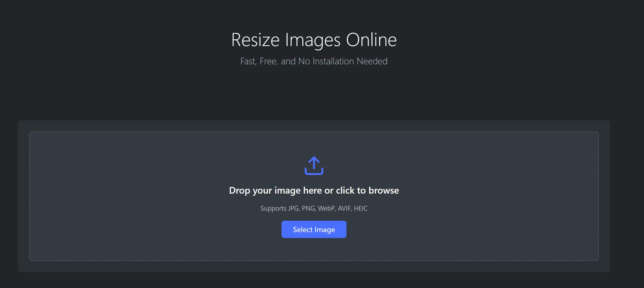Click the 'PNG' format label
Viewport: 644px width, 288px height.
pyautogui.click(x=308, y=208)
